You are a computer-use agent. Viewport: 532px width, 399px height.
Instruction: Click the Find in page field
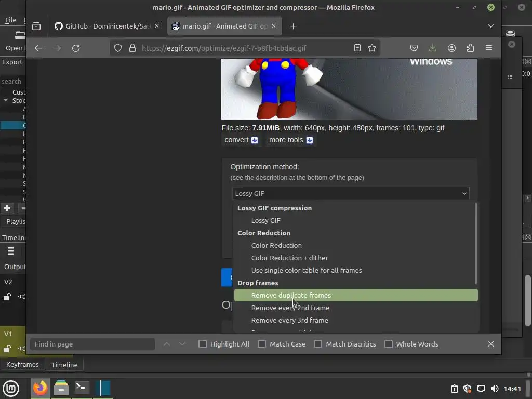[x=92, y=344]
